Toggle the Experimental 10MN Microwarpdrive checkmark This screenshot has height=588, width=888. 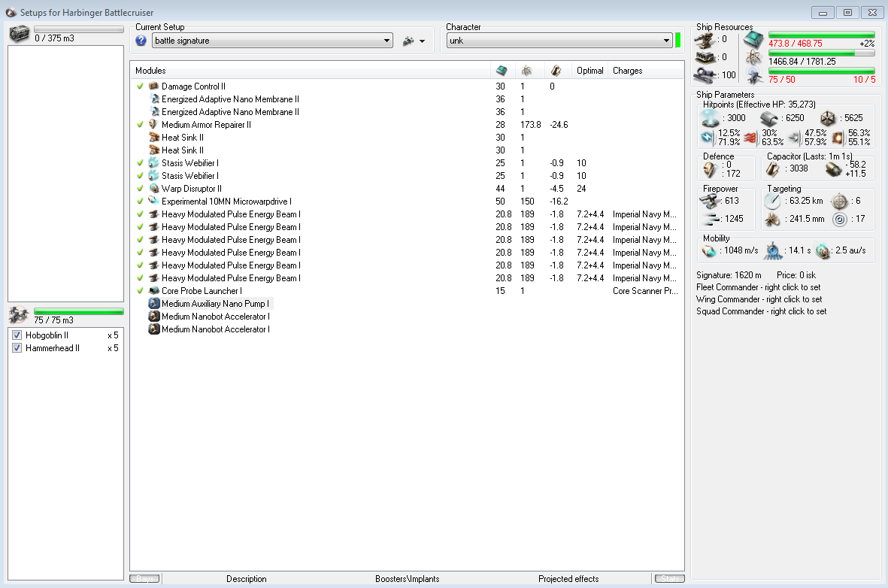(x=140, y=201)
